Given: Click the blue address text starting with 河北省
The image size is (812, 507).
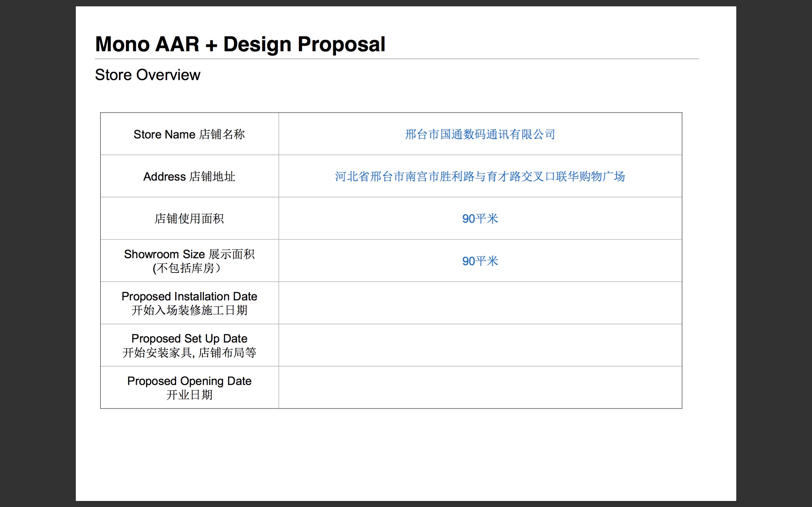Looking at the screenshot, I should pyautogui.click(x=480, y=176).
